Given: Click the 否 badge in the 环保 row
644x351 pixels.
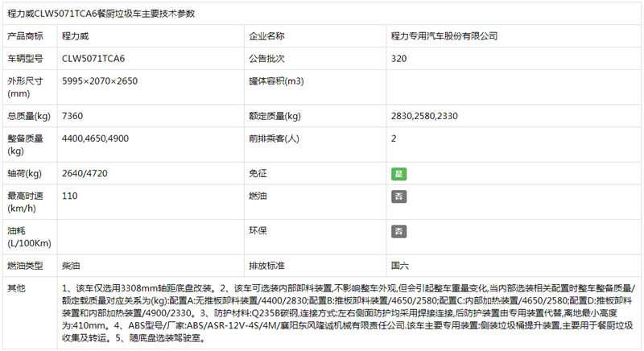Looking at the screenshot, I should [398, 231].
